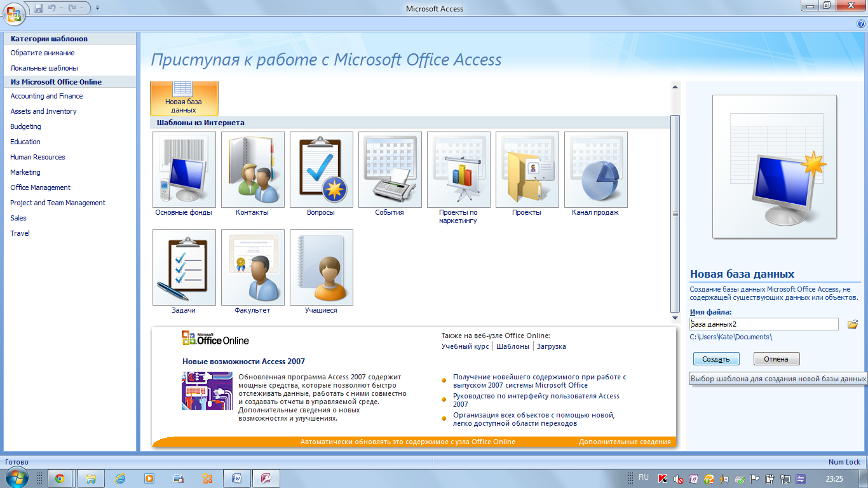Open Accounting and Finance category
This screenshot has height=488, width=868.
[46, 96]
